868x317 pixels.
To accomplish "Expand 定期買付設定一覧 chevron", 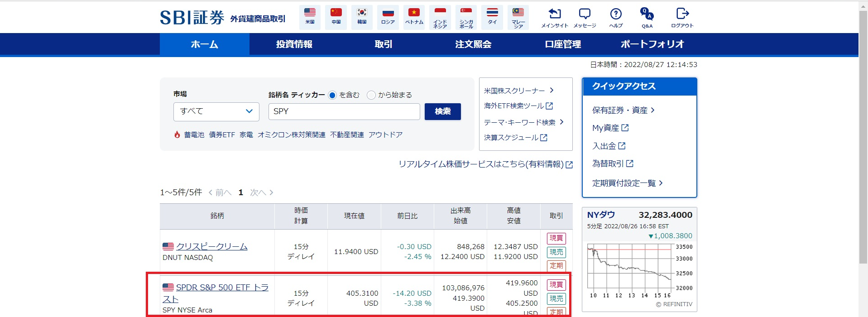I will [x=661, y=183].
